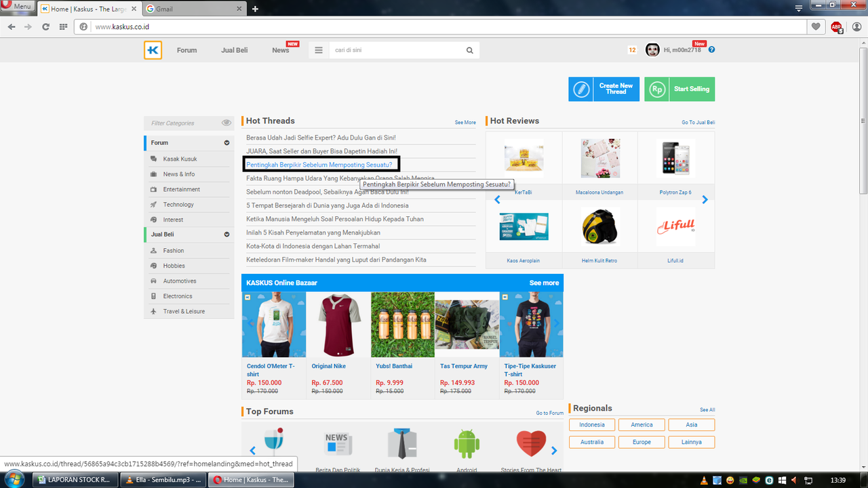Open 'Pentingkah Berpikir Sebelum Memposting Sesuatu?' thread link
The image size is (868, 488).
pyautogui.click(x=319, y=165)
